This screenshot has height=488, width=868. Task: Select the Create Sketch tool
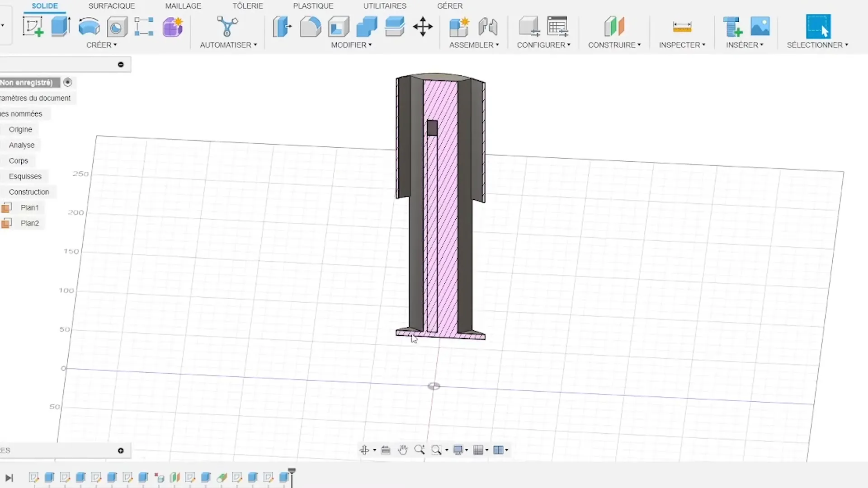point(33,27)
